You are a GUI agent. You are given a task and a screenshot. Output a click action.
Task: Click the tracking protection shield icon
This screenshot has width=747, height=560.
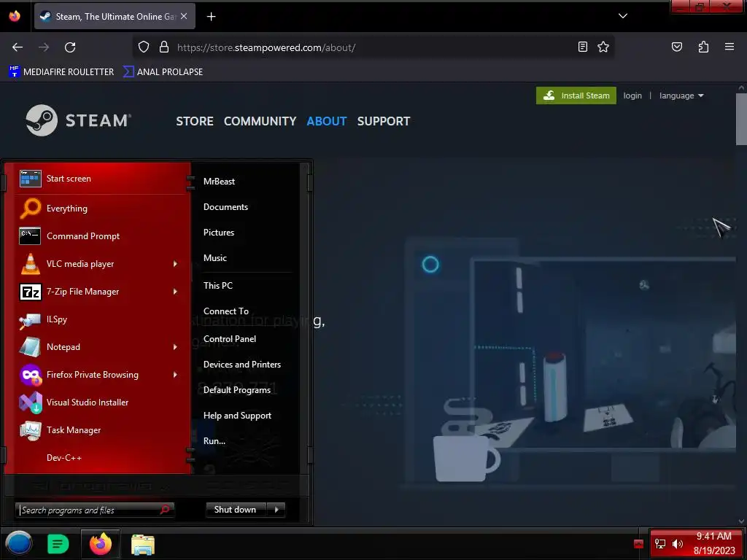pyautogui.click(x=144, y=47)
